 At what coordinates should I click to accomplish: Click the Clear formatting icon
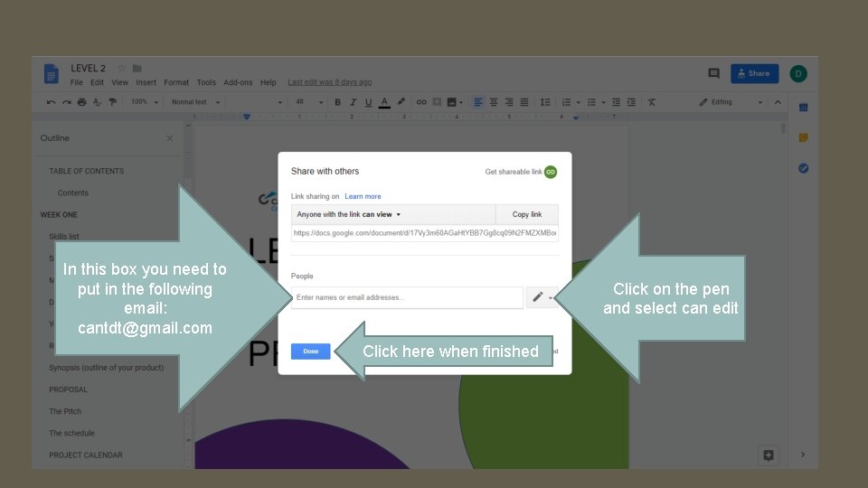652,102
